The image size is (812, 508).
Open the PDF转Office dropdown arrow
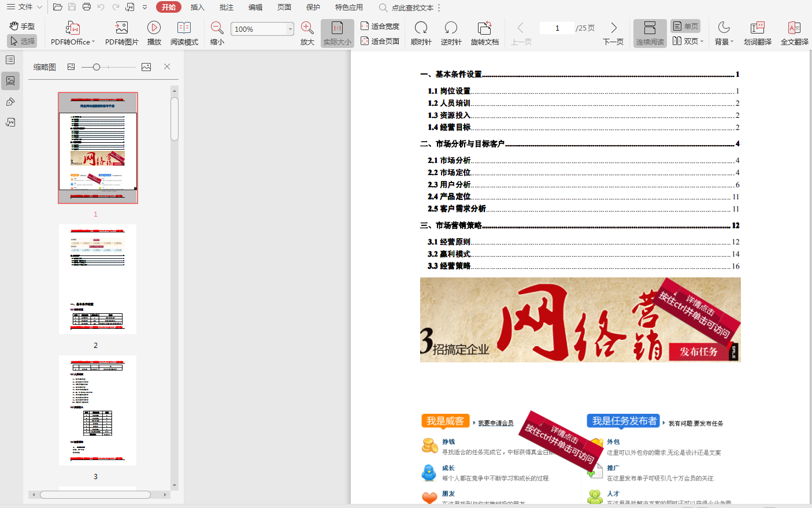[x=93, y=42]
